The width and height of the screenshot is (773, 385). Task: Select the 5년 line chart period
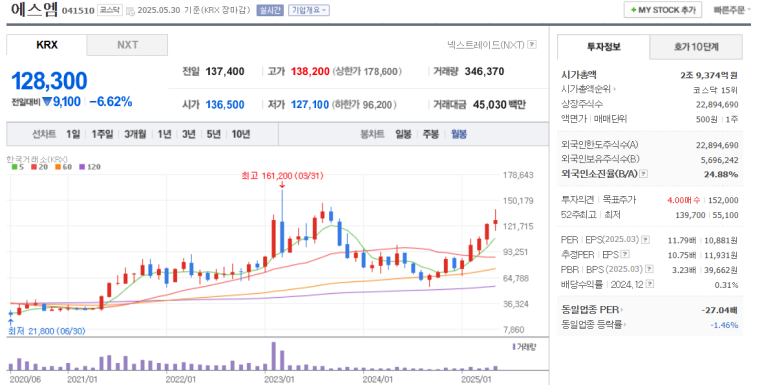coord(213,134)
